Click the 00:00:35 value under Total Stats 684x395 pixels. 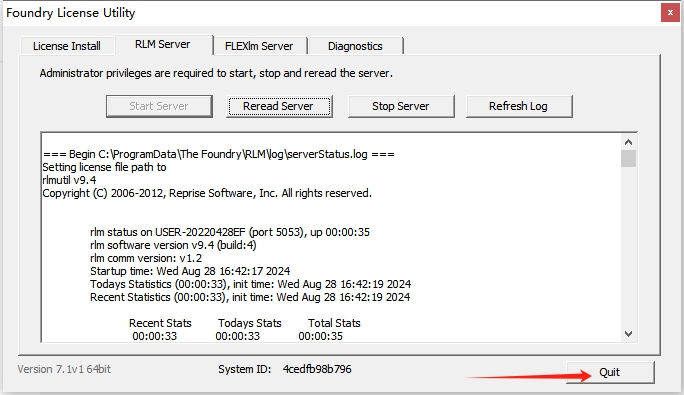tap(321, 336)
